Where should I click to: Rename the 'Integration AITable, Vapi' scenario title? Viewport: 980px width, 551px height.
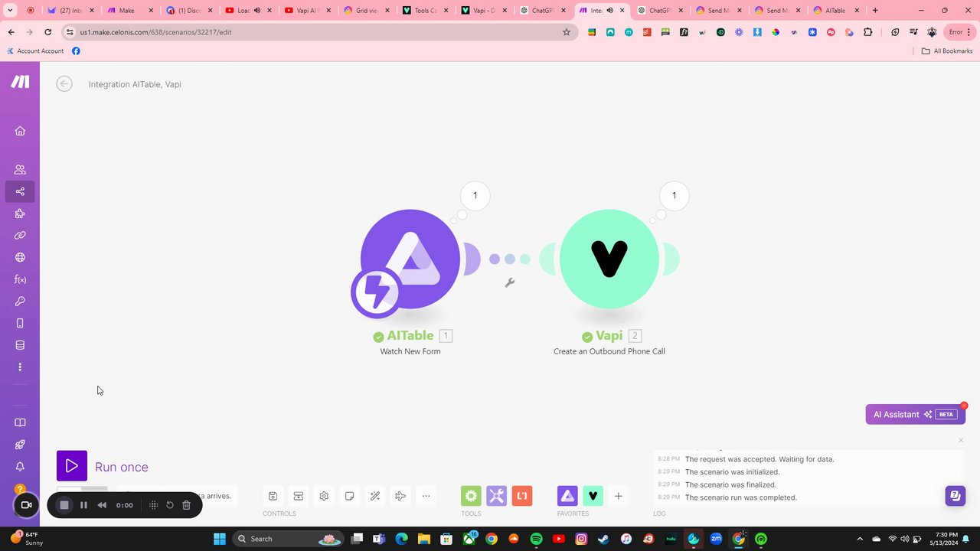point(135,84)
